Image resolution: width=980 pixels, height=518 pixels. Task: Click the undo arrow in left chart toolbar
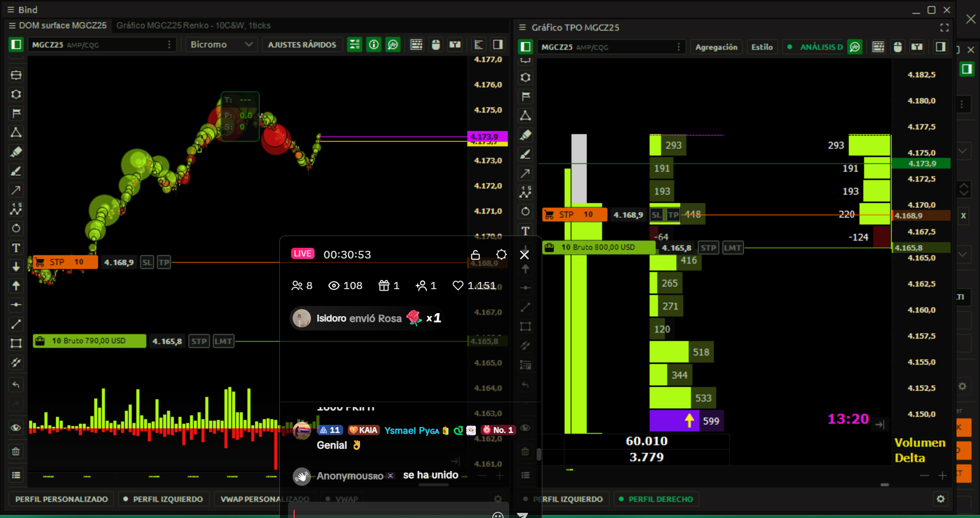point(16,385)
